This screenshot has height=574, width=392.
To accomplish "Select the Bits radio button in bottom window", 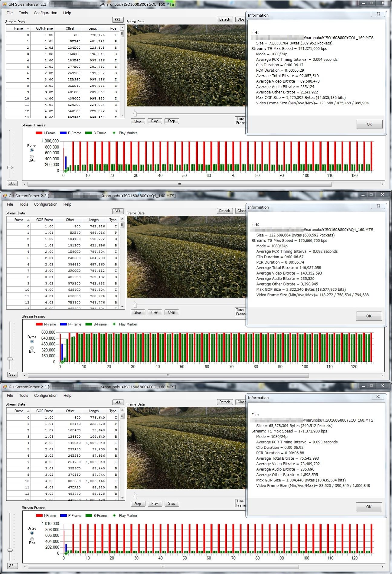I will [x=32, y=539].
